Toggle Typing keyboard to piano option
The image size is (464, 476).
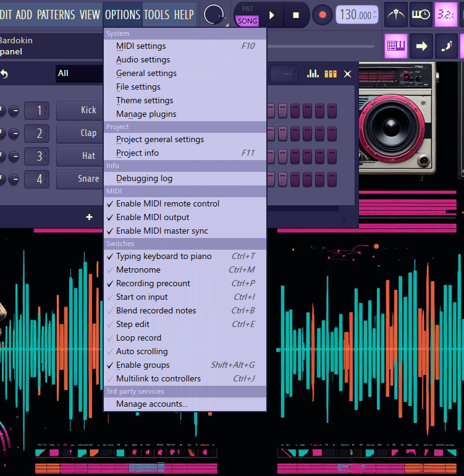pos(185,257)
